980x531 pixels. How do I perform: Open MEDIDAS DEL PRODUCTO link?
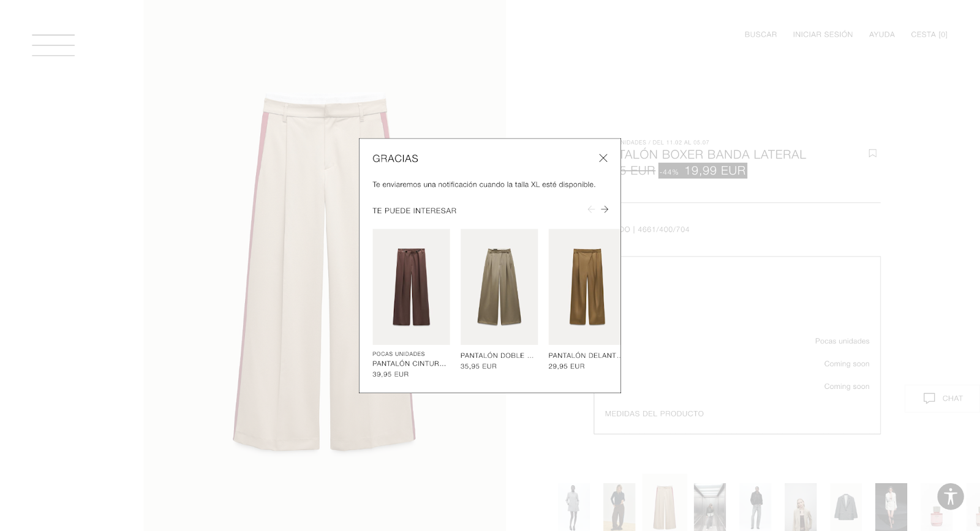coord(654,414)
